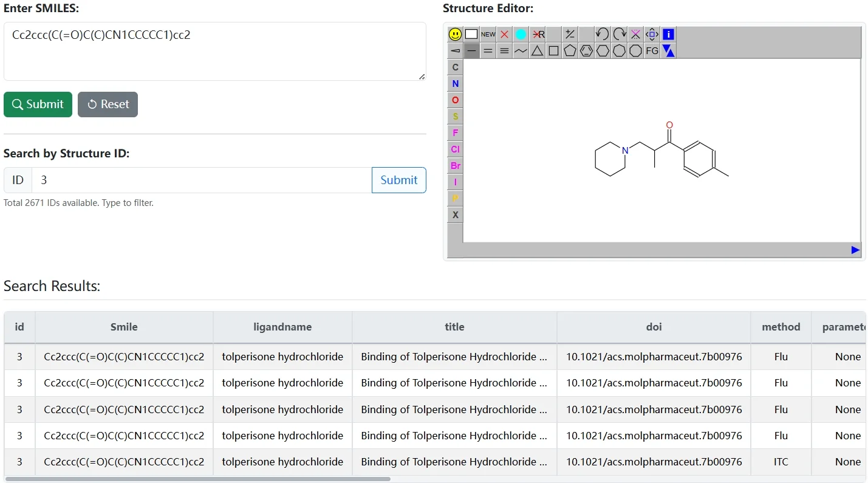Choose the nitrogen N atom button
This screenshot has height=483, width=868.
pos(455,84)
